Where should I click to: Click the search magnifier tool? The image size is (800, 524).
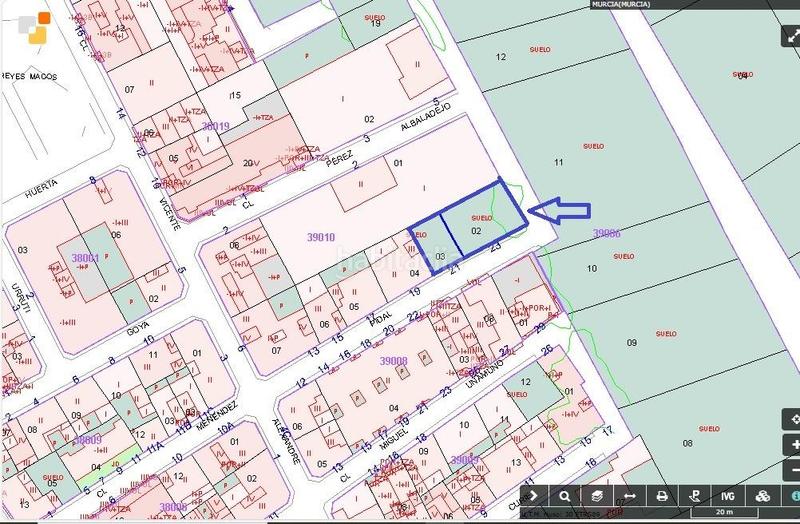point(565,496)
